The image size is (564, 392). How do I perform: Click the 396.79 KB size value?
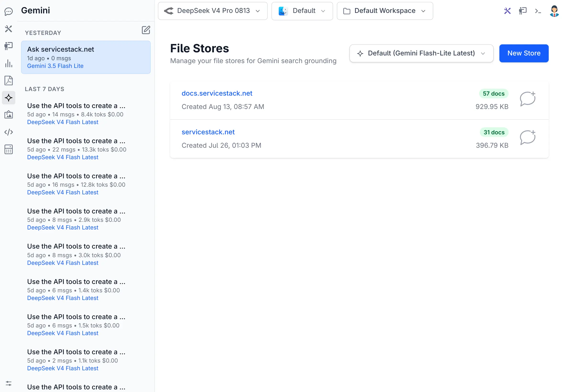tap(492, 145)
